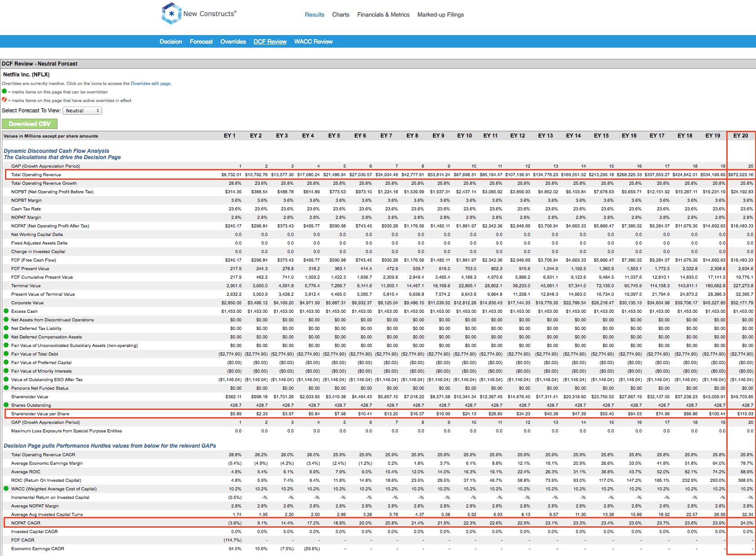756x556 pixels.
Task: Click the Maximum Loss Exposure row label
Action: (67, 431)
